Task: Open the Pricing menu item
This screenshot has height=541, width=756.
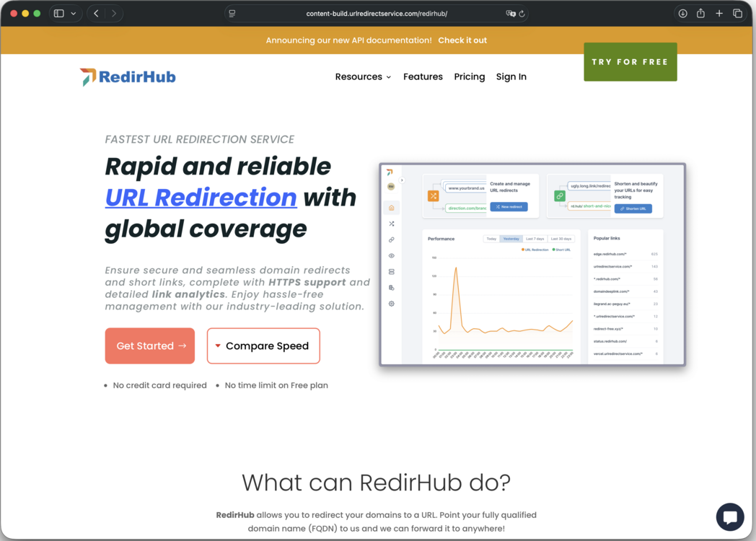Action: (x=469, y=76)
